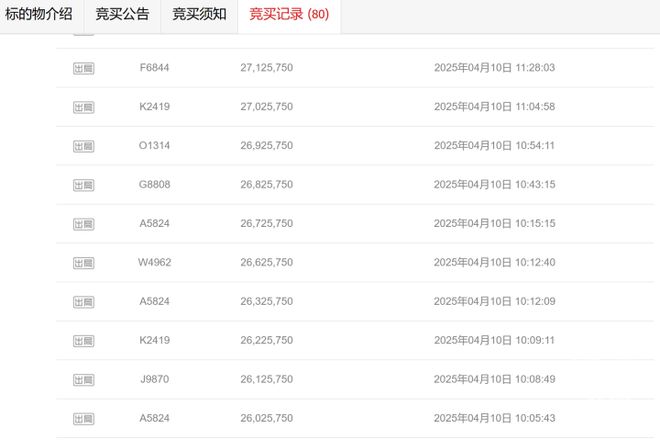The image size is (660, 440).
Task: Click bid amount 26,025,750
Action: (x=267, y=418)
